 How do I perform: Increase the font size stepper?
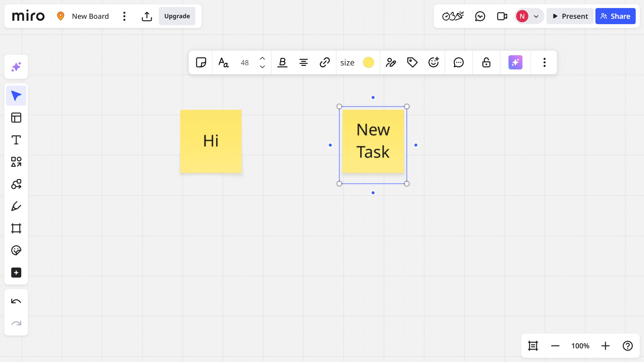coord(262,58)
